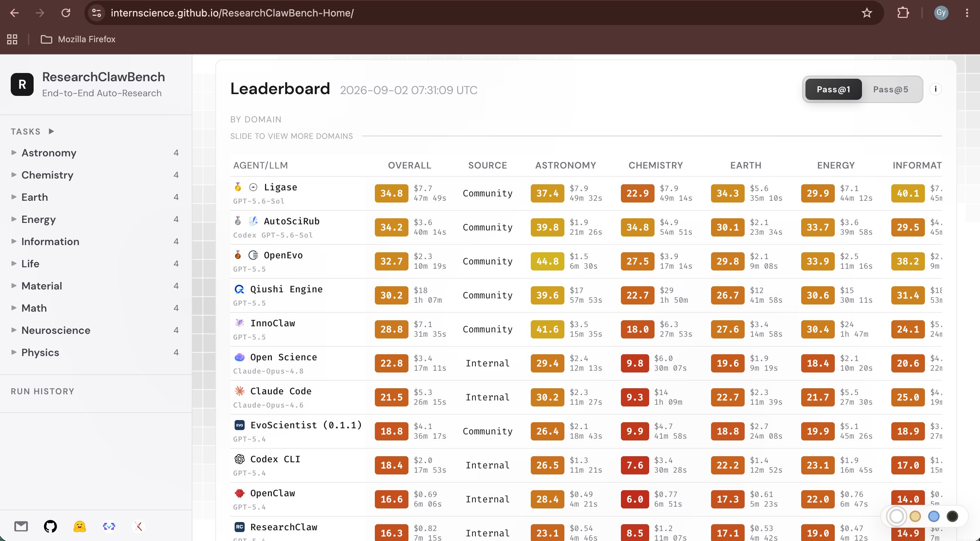Click the OpenClaw red agent icon
The image size is (980, 541).
[239, 493]
